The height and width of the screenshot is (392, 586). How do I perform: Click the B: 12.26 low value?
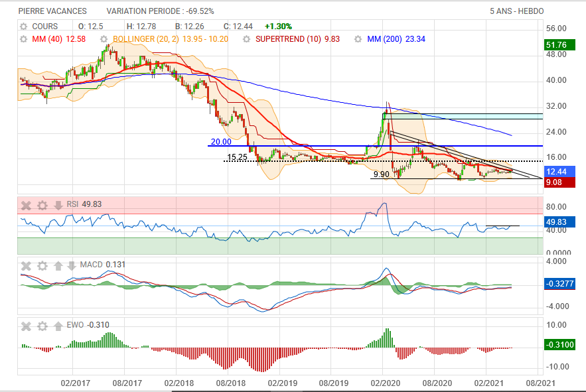pyautogui.click(x=190, y=27)
